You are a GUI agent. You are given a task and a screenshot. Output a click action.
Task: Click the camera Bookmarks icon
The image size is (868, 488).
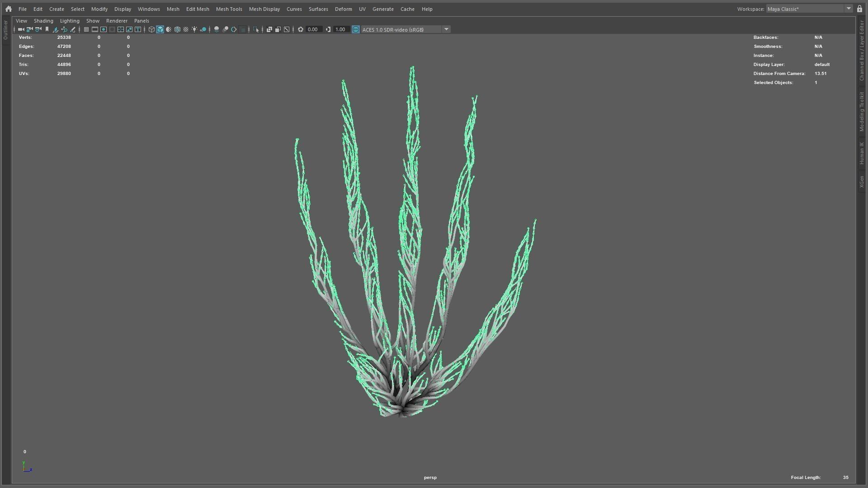pyautogui.click(x=47, y=29)
